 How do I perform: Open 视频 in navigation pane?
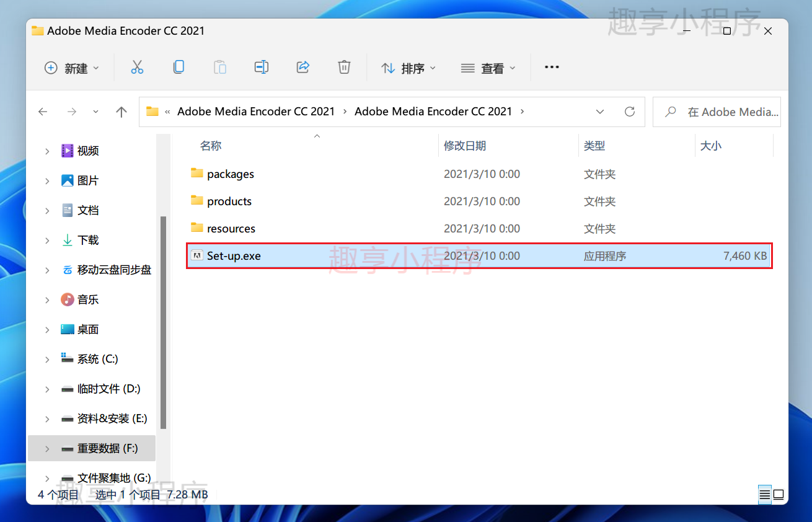88,151
